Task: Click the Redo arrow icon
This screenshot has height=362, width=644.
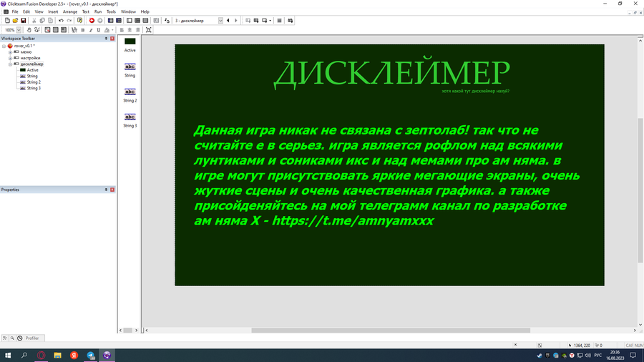Action: coord(69,21)
